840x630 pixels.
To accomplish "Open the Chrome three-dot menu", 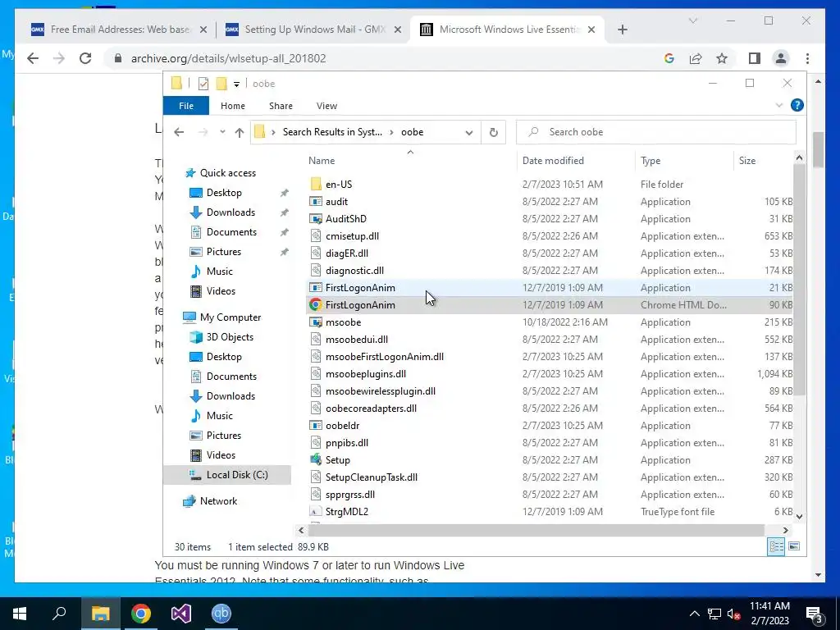I will coord(807,58).
